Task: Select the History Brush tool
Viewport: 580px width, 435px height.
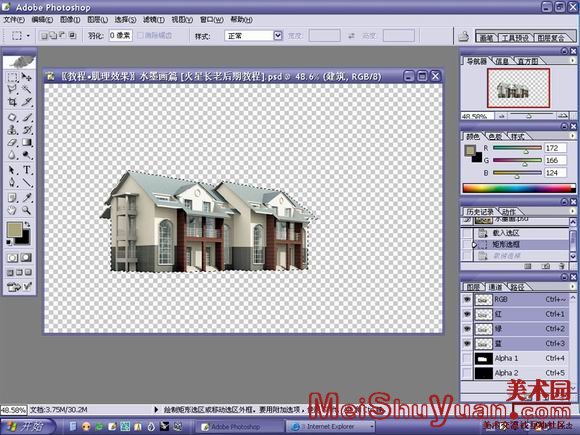Action: pyautogui.click(x=27, y=130)
